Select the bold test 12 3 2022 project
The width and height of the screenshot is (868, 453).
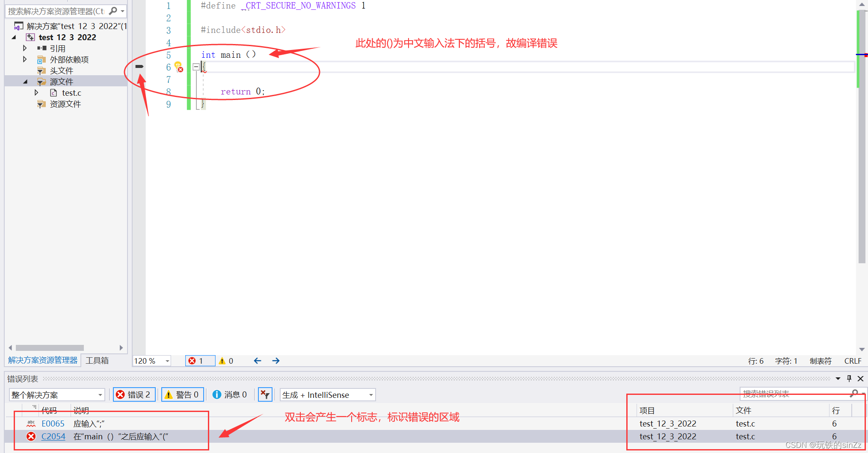click(67, 37)
